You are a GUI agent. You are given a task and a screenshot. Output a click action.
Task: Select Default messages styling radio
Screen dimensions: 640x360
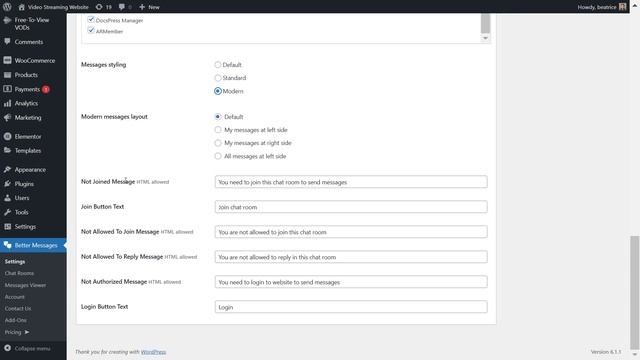coord(218,64)
